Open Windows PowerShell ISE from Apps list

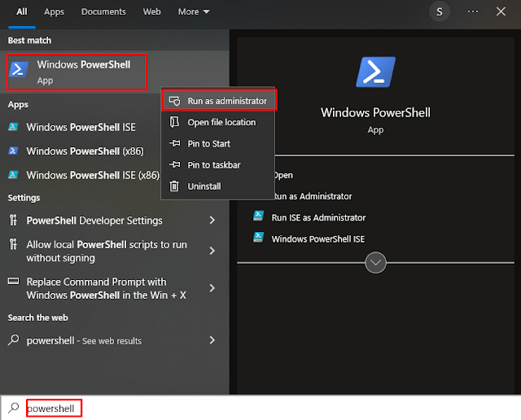point(83,127)
